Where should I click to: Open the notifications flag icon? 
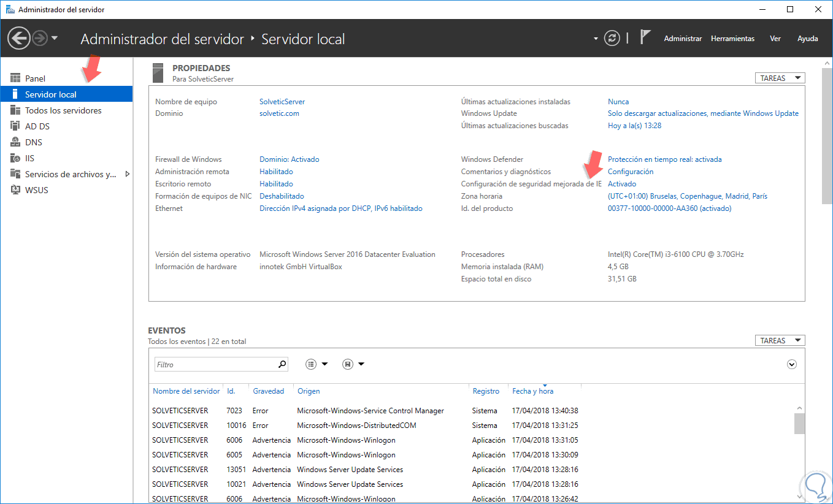click(645, 38)
